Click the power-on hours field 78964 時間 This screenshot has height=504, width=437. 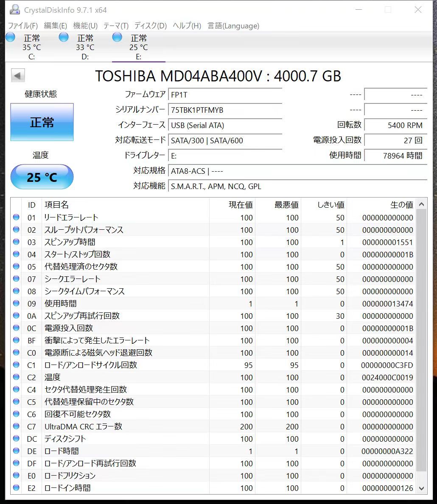tap(396, 156)
